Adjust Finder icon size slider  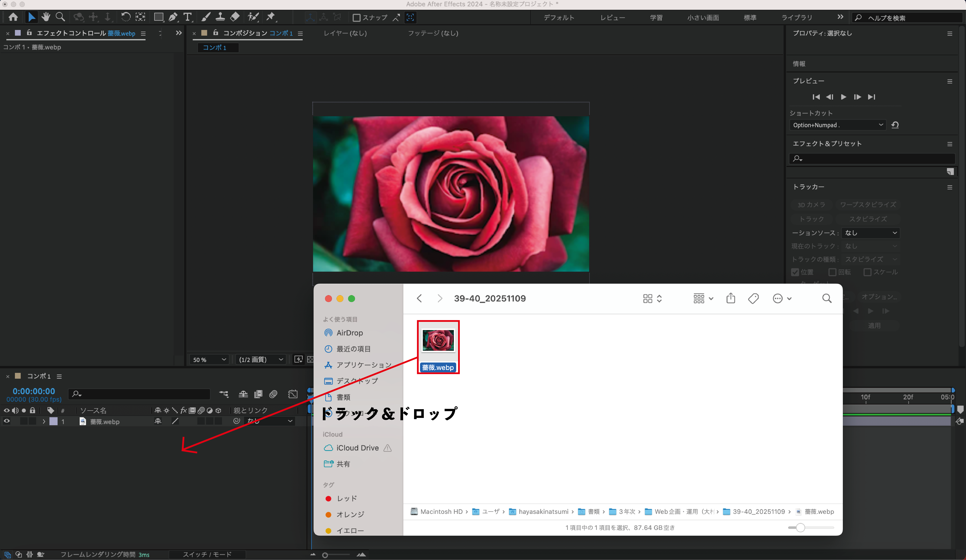click(800, 528)
